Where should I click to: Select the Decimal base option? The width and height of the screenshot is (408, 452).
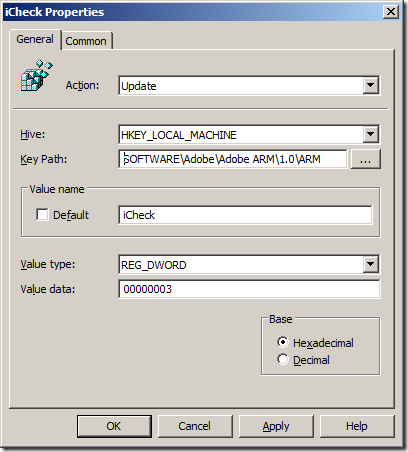point(303,360)
